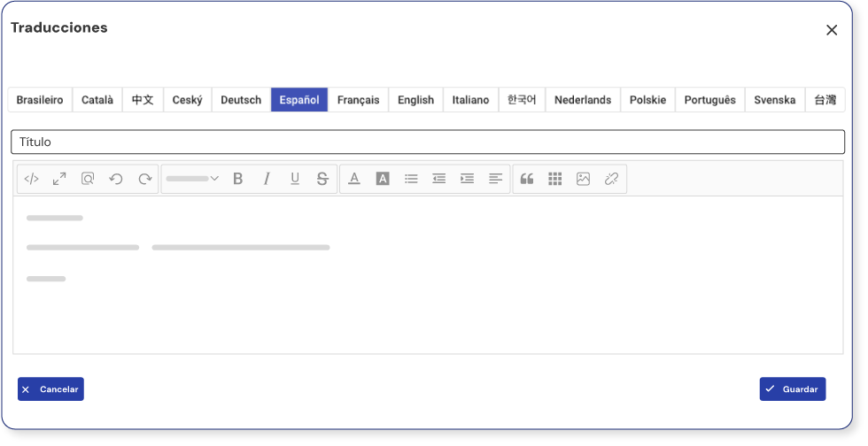Image resolution: width=868 pixels, height=446 pixels.
Task: Toggle strikethrough formatting
Action: pos(322,178)
